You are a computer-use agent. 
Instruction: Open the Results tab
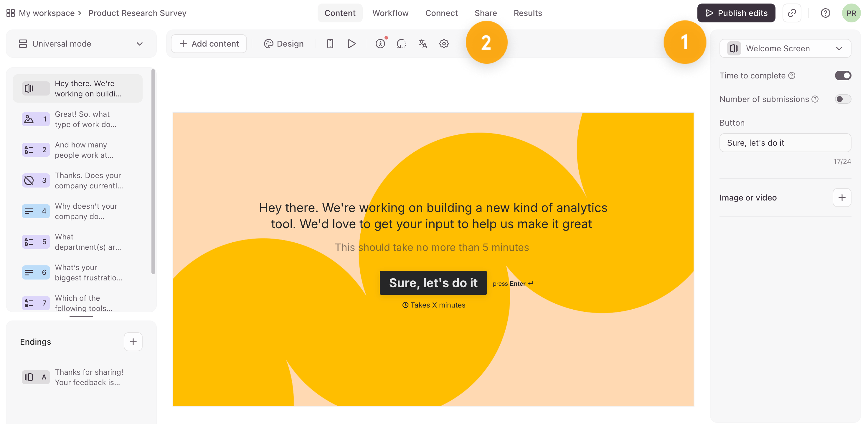point(527,13)
